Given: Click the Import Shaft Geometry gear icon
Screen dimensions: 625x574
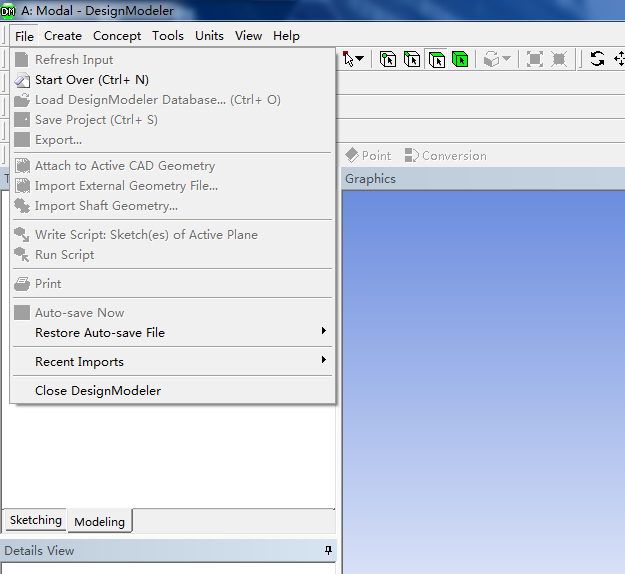Looking at the screenshot, I should [x=22, y=206].
